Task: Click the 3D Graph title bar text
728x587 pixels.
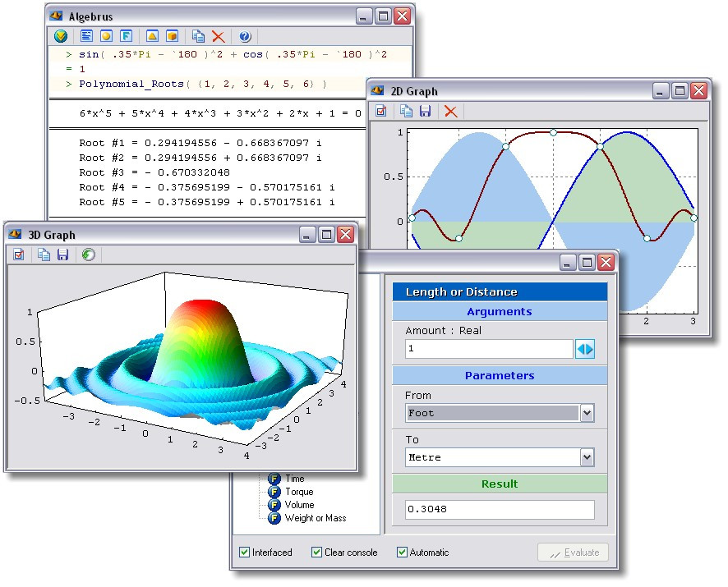Action: [52, 235]
